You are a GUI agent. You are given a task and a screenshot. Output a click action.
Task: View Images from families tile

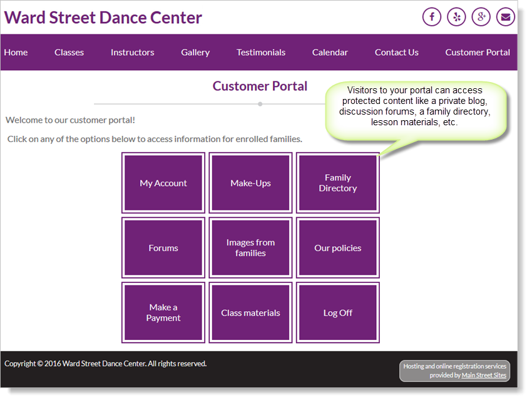[250, 248]
